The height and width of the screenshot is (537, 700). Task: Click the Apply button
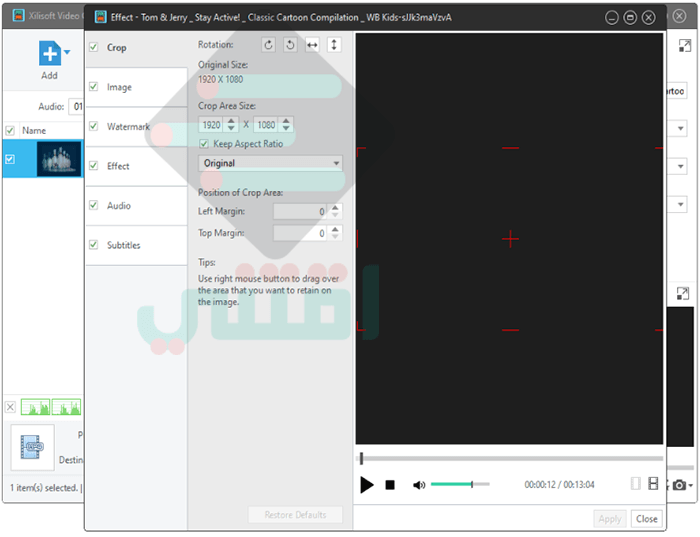(x=610, y=519)
